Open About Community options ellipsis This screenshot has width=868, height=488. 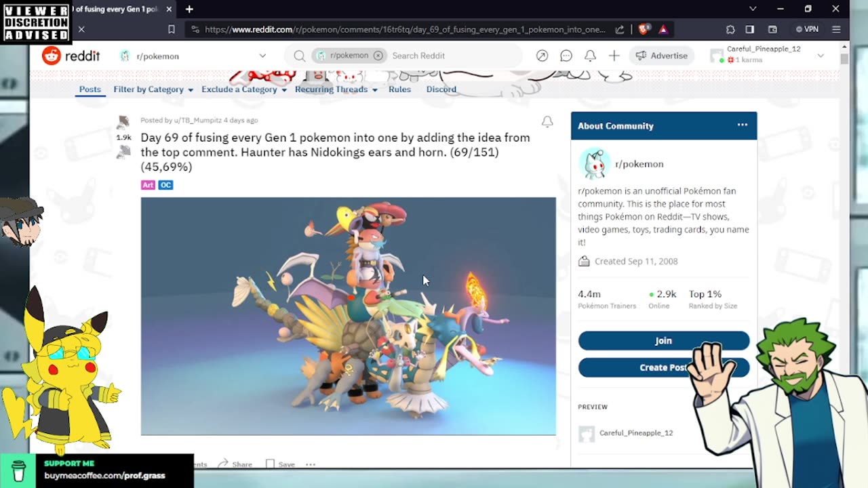tap(743, 125)
